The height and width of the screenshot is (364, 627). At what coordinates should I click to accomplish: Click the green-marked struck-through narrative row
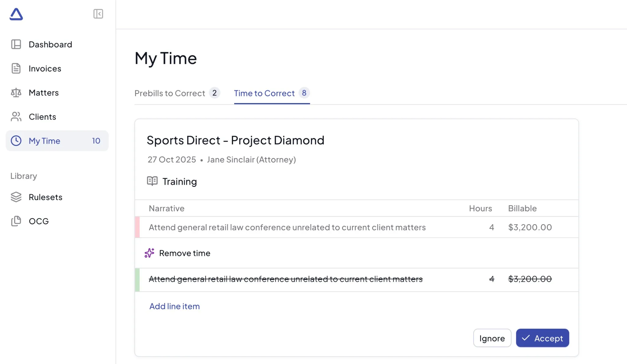click(285, 279)
